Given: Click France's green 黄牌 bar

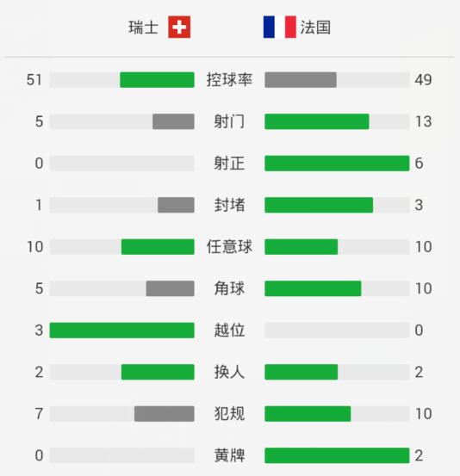Looking at the screenshot, I should tap(337, 455).
